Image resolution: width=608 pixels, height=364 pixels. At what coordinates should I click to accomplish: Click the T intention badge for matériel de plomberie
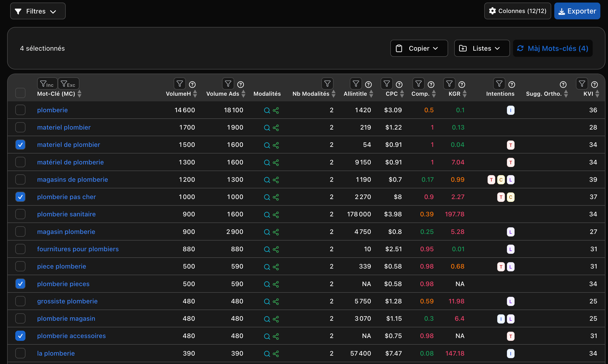[510, 162]
